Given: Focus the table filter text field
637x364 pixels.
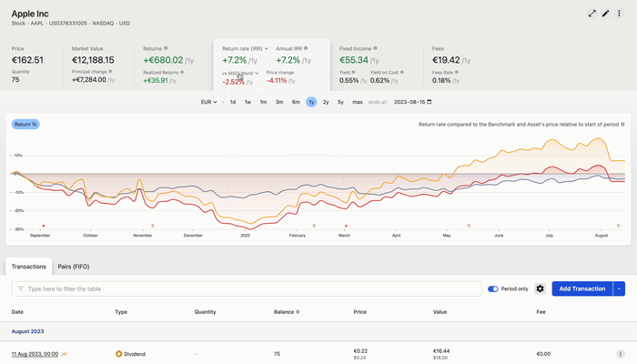Looking at the screenshot, I should pyautogui.click(x=247, y=288).
